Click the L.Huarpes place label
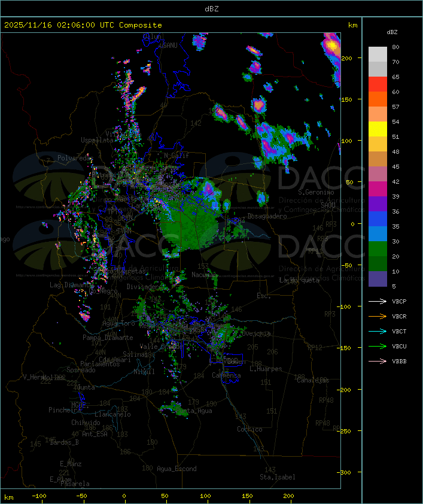 (266, 369)
